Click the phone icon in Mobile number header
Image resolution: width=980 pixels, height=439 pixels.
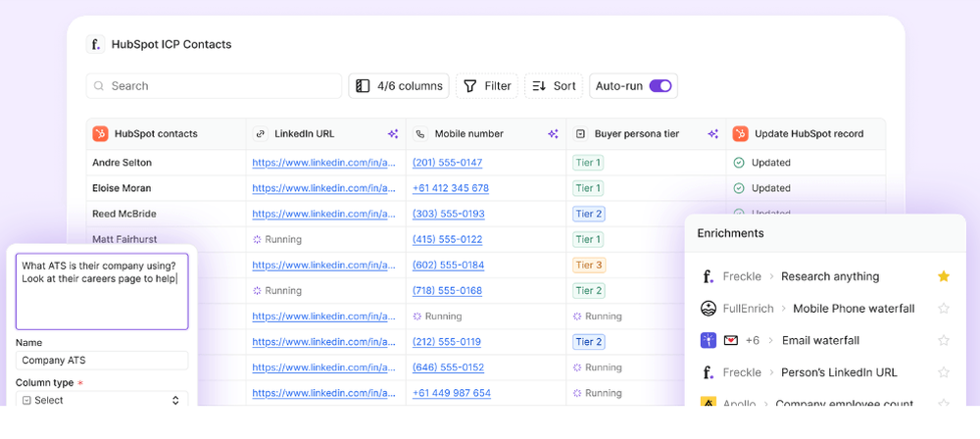(x=420, y=134)
